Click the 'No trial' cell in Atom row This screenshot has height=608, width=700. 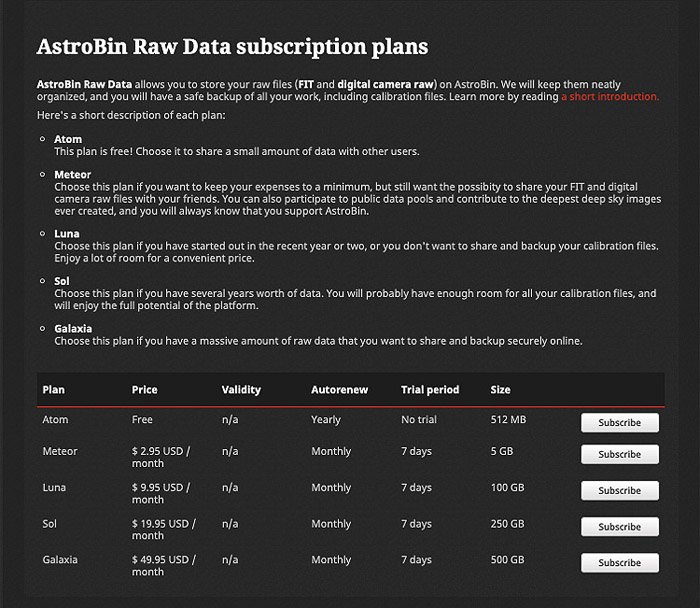click(x=419, y=420)
